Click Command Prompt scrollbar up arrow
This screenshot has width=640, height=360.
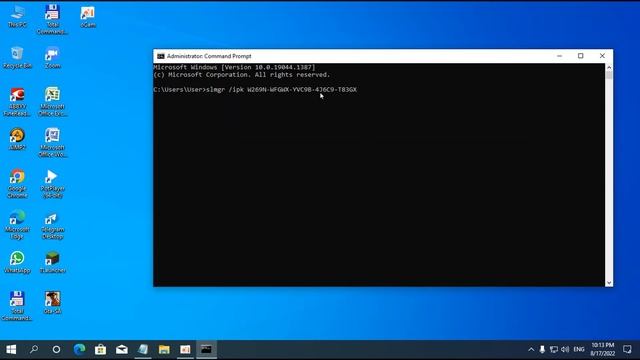click(x=609, y=67)
